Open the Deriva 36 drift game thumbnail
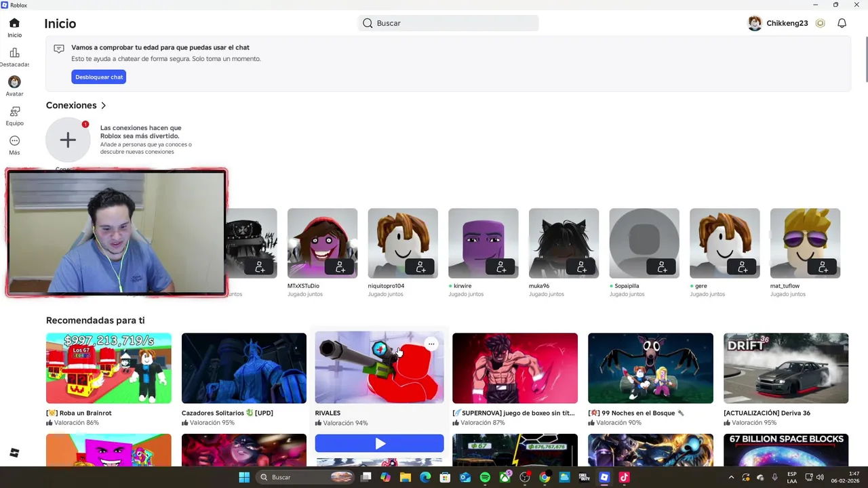Screen dimensions: 868x488 [786, 368]
